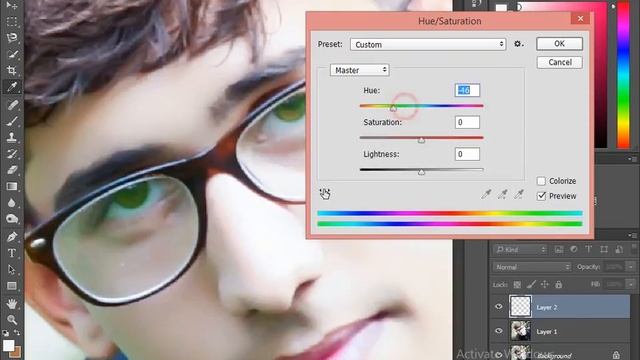Toggle lock image pixels brush icon
The image size is (640, 360).
[531, 284]
